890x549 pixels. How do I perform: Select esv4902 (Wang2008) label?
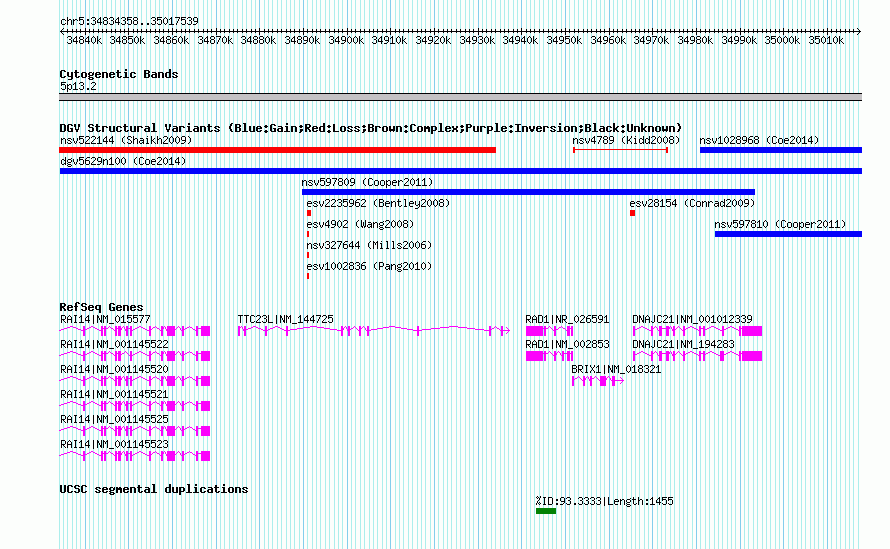tap(360, 224)
